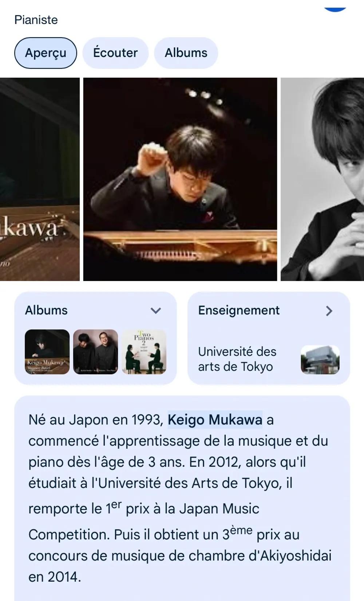This screenshot has width=364, height=601.
Task: Open the center photo of pianist playing
Action: (x=180, y=179)
